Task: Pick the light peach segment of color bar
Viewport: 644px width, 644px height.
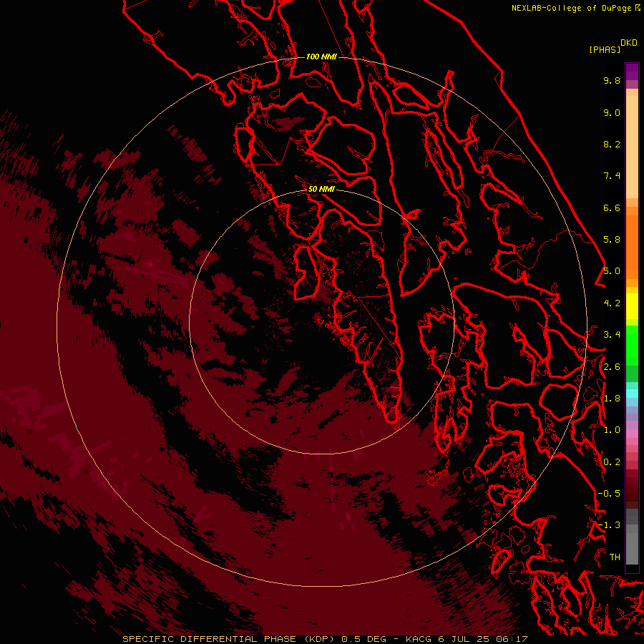Action: pos(632,148)
